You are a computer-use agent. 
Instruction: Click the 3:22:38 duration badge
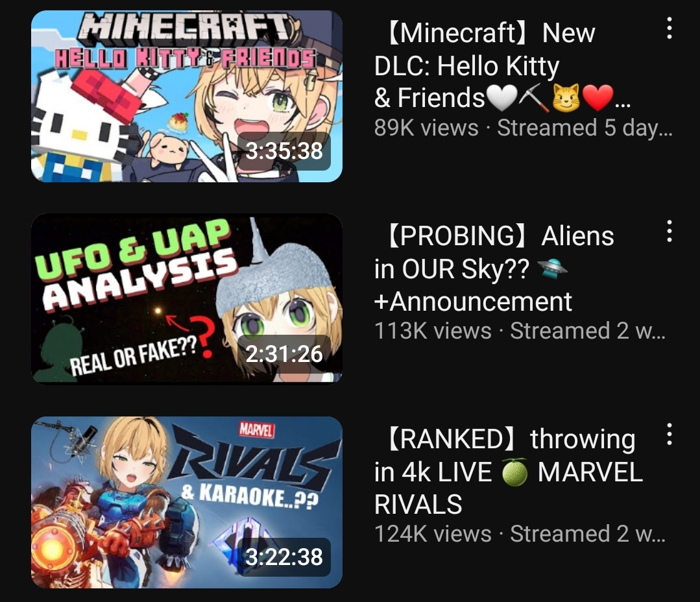(x=284, y=557)
